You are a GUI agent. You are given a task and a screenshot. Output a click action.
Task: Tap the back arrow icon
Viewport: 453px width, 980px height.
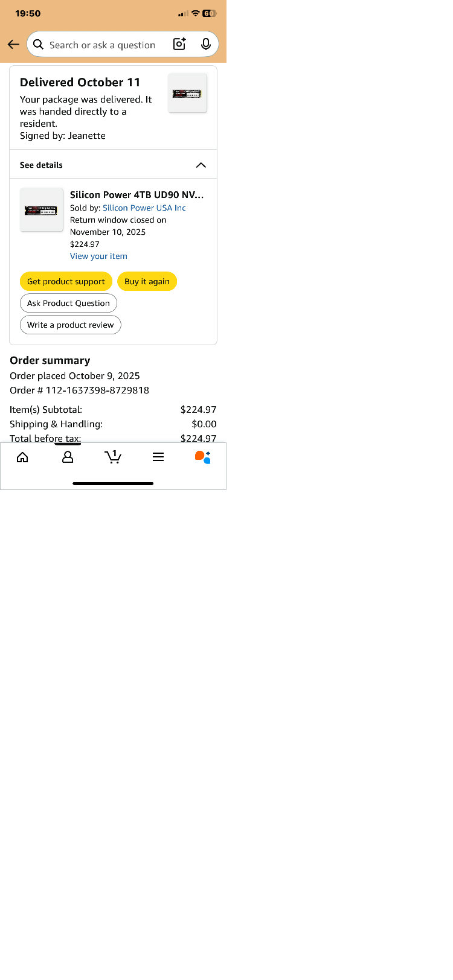13,45
